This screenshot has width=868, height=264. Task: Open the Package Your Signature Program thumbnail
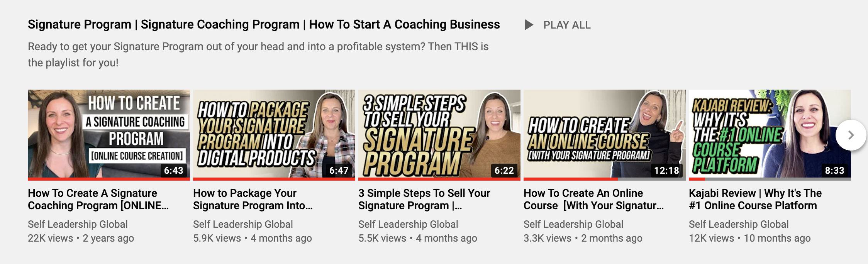click(274, 134)
